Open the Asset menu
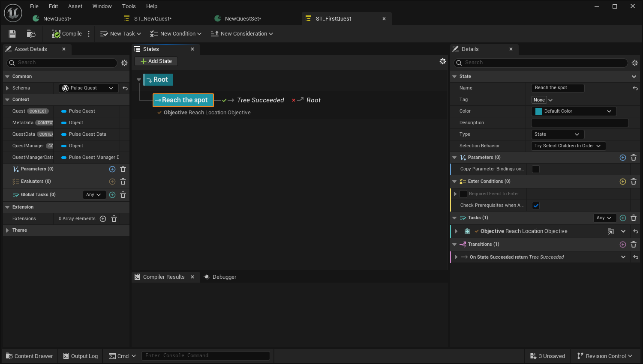Image resolution: width=643 pixels, height=364 pixels. coord(75,6)
